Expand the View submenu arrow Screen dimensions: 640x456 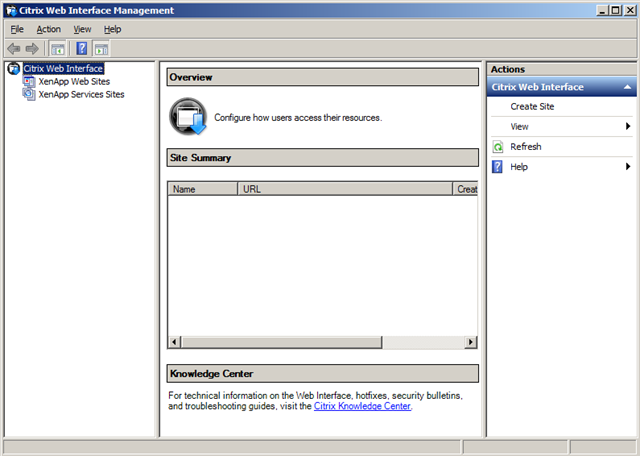pyautogui.click(x=628, y=127)
